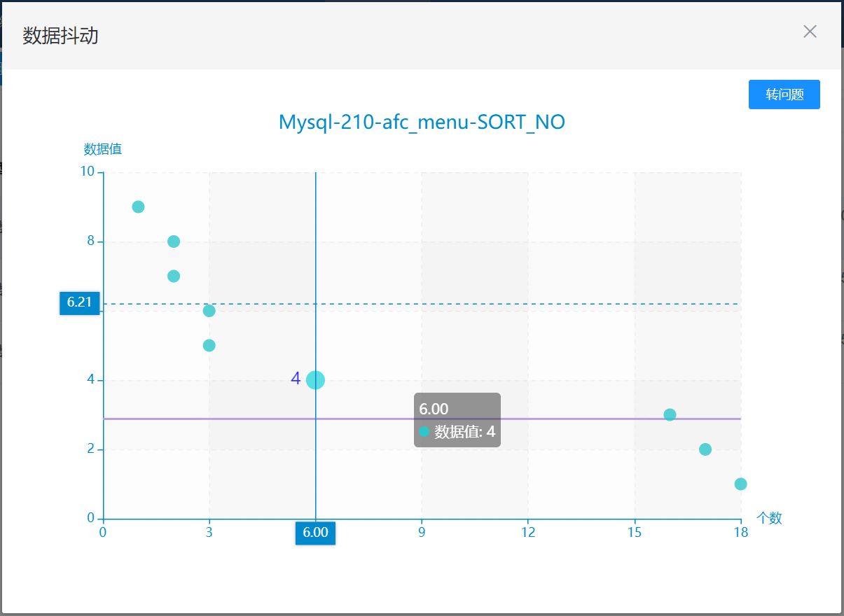Screen dimensions: 844x616
Task: Click the scatter dot at value 7
Action: pyautogui.click(x=174, y=276)
